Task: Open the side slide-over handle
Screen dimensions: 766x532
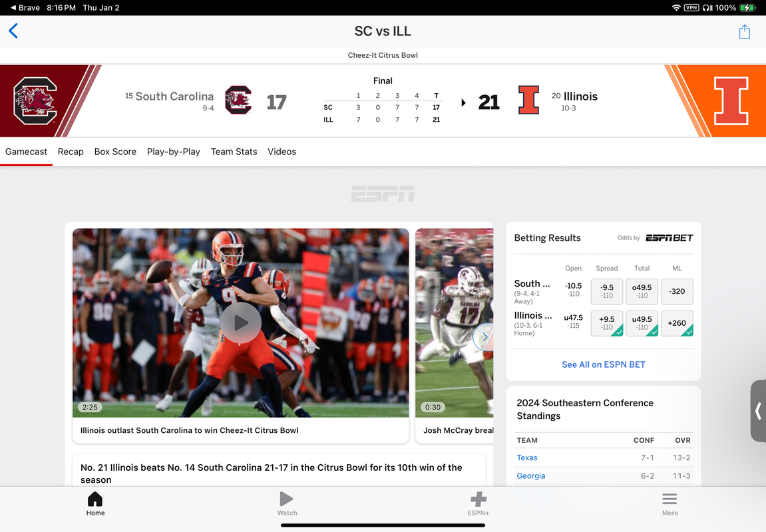Action: pyautogui.click(x=758, y=411)
